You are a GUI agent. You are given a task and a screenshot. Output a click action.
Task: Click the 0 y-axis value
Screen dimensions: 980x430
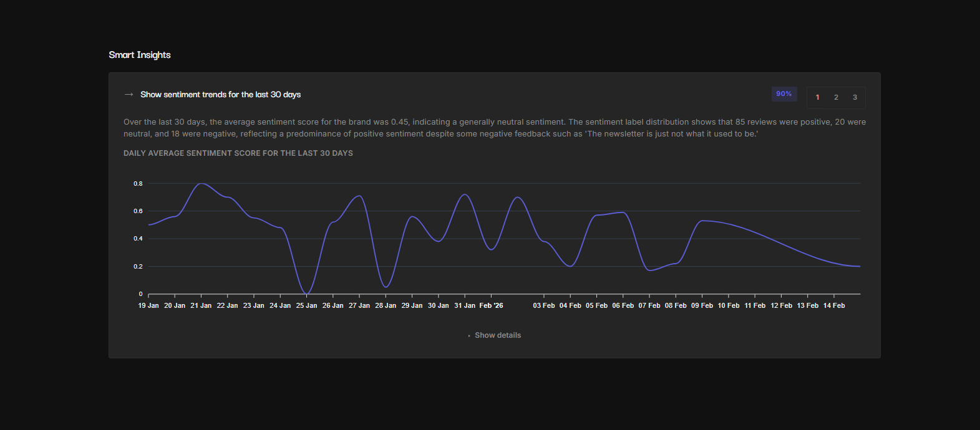click(140, 294)
